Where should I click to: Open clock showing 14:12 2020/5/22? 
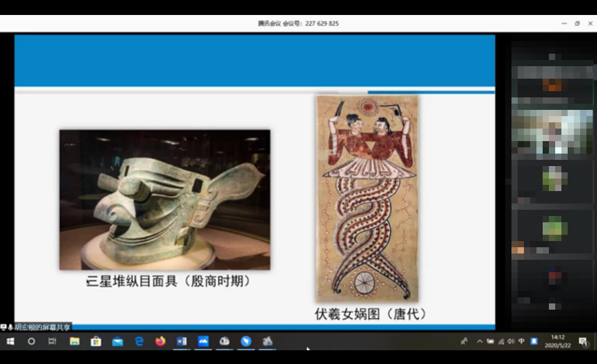(x=558, y=341)
